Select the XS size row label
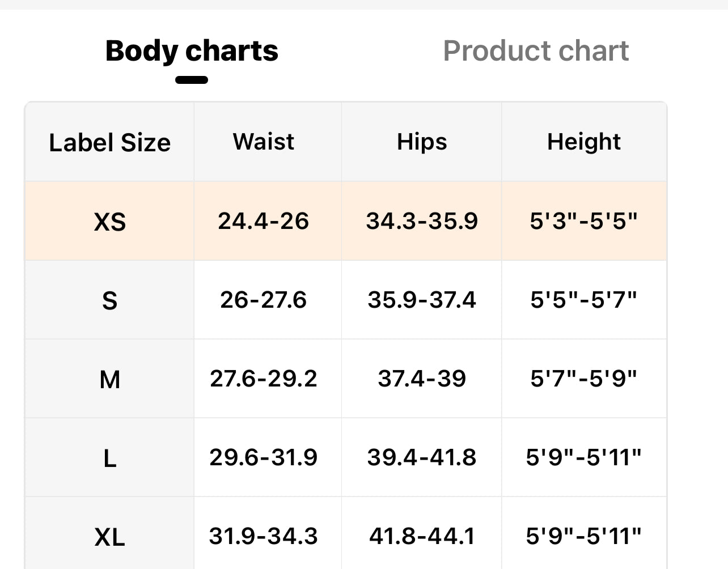The height and width of the screenshot is (569, 728). 109,221
